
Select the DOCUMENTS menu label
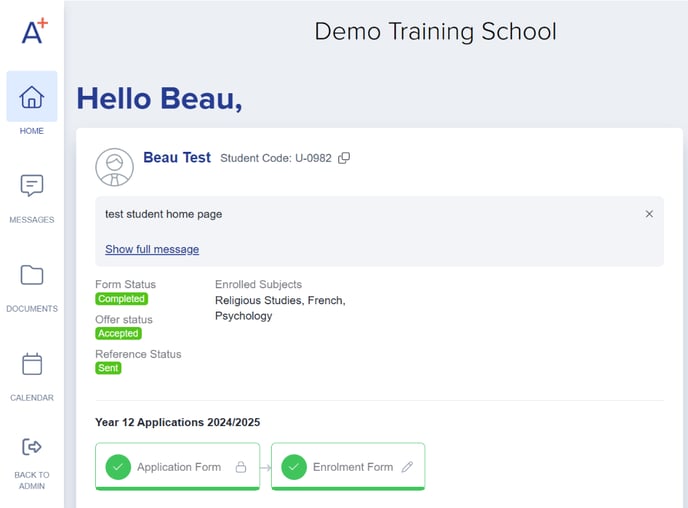click(32, 309)
